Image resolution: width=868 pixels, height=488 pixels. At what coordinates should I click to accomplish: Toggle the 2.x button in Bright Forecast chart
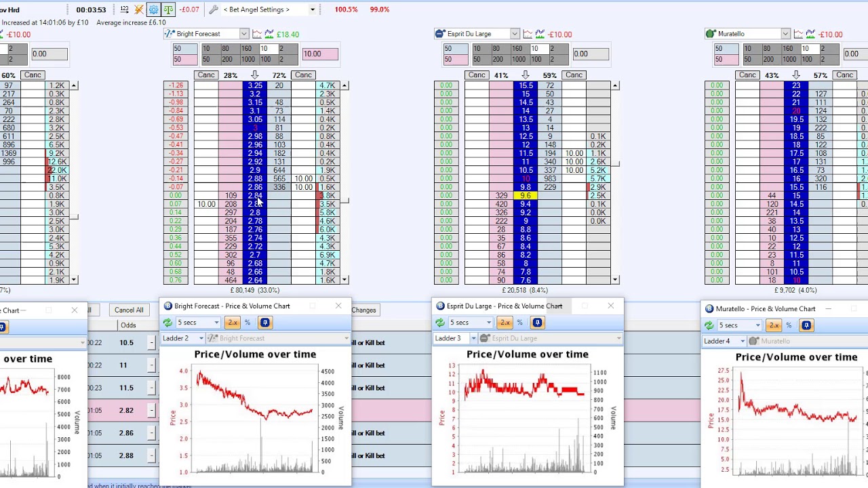coord(232,323)
